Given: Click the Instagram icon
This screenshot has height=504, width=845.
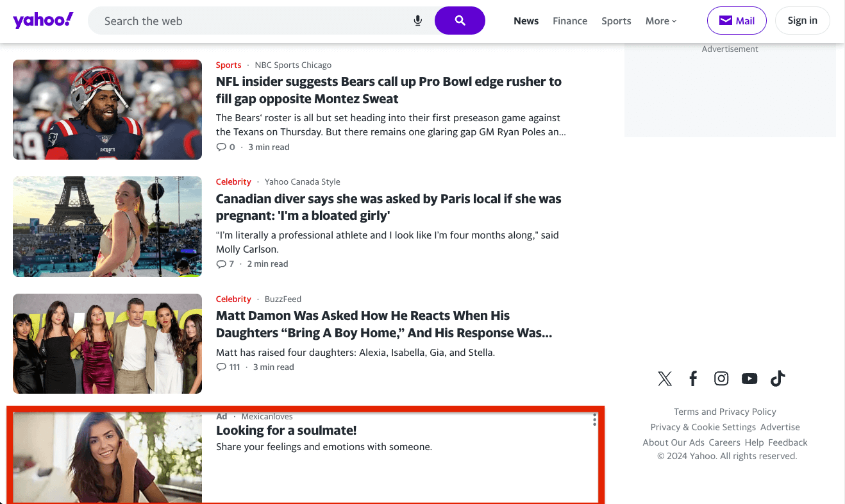Looking at the screenshot, I should coord(721,378).
